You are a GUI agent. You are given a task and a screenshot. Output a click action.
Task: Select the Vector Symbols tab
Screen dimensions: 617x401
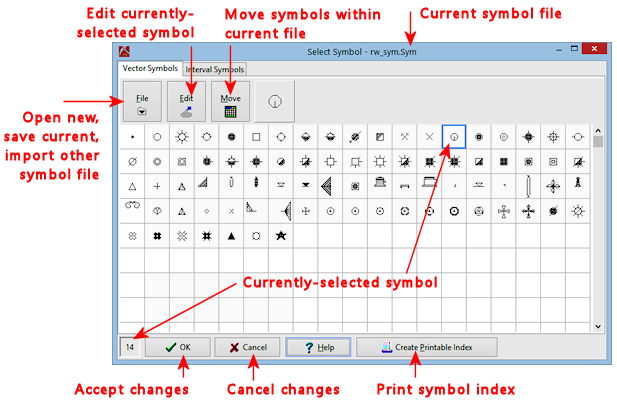coord(150,68)
